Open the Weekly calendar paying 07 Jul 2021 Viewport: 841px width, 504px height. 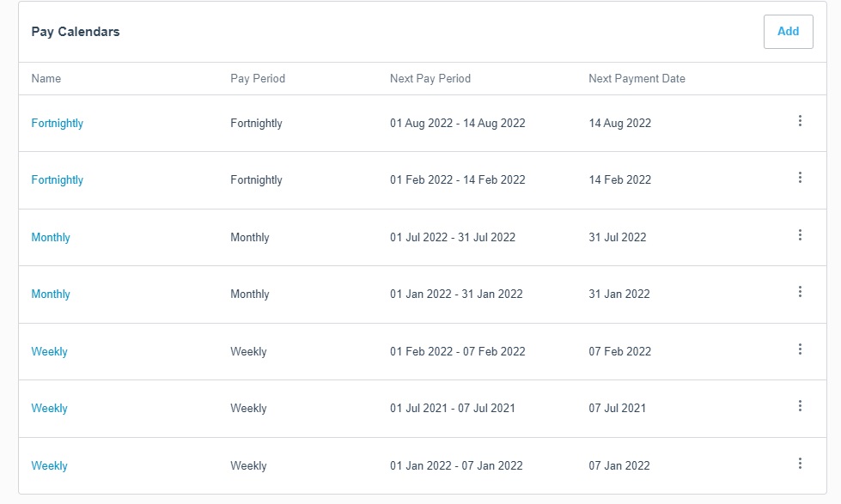click(x=49, y=409)
